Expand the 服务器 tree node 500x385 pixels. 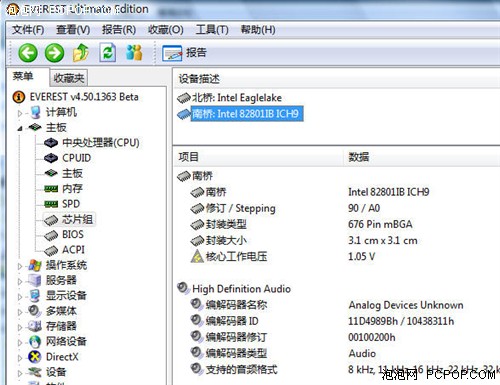coord(20,281)
